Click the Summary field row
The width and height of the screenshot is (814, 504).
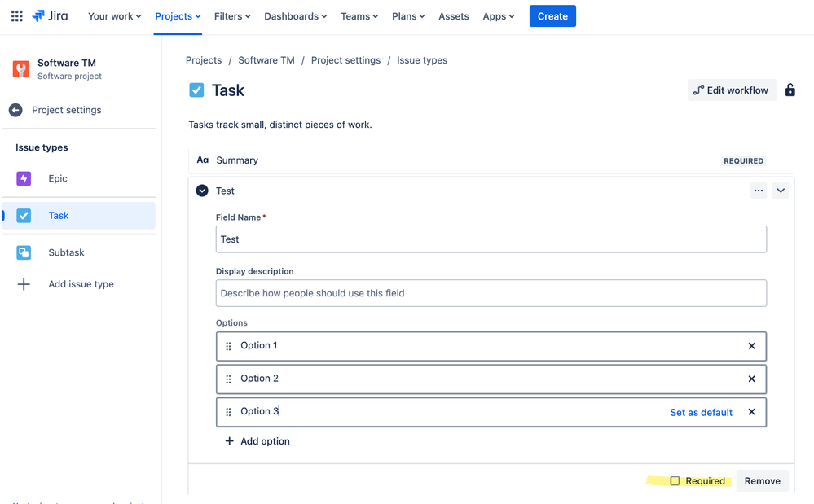tap(491, 160)
